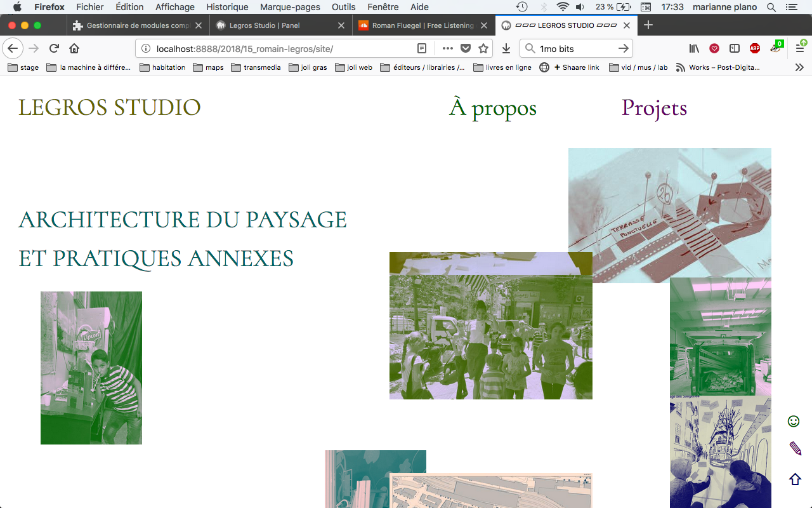Open the downloads arrow icon
The image size is (812, 508).
pyautogui.click(x=506, y=48)
